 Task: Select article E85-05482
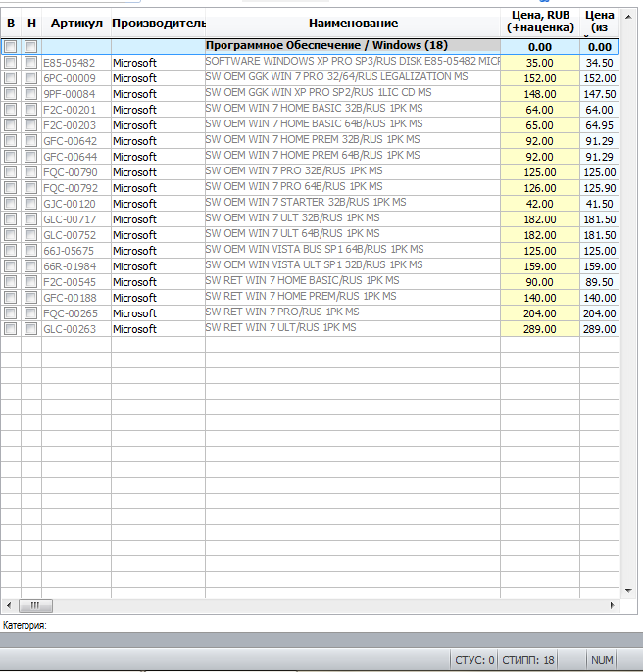(x=69, y=63)
